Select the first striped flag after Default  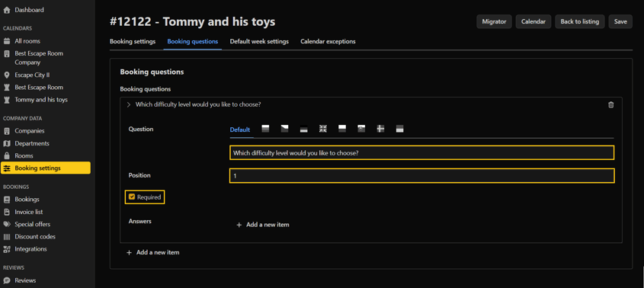pos(265,129)
